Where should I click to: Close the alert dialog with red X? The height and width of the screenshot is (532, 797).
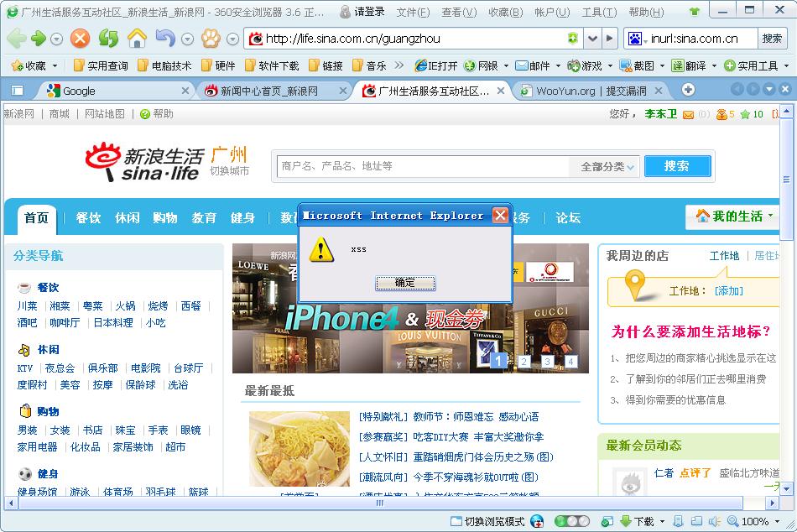point(500,216)
